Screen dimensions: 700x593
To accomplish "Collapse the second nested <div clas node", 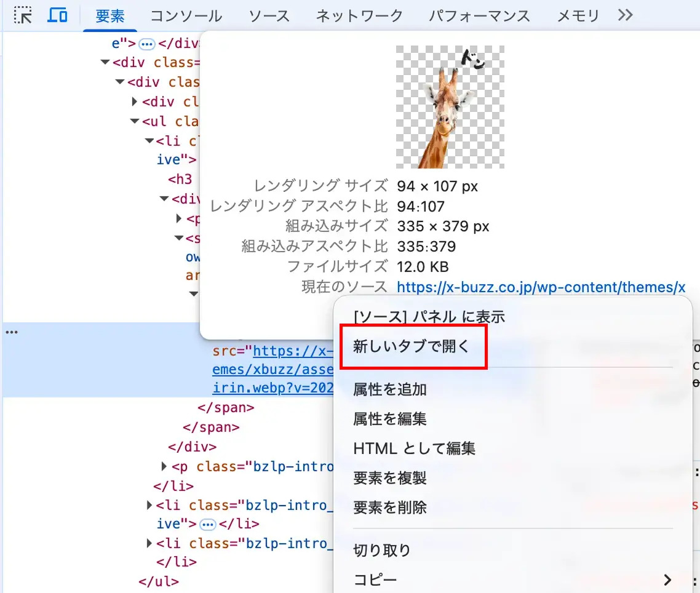I will 120,82.
